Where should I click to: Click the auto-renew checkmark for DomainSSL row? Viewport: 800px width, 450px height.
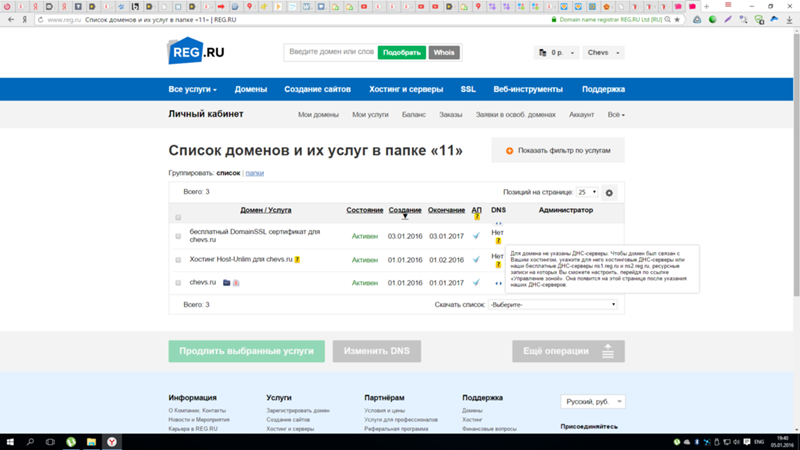pyautogui.click(x=476, y=236)
